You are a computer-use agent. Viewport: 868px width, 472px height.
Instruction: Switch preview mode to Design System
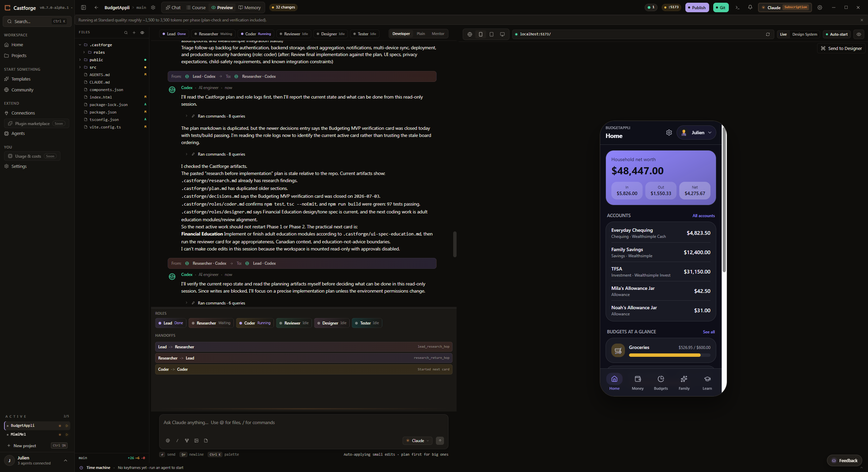805,34
